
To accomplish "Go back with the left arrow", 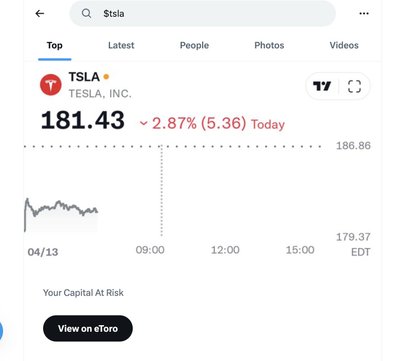I will 40,13.
